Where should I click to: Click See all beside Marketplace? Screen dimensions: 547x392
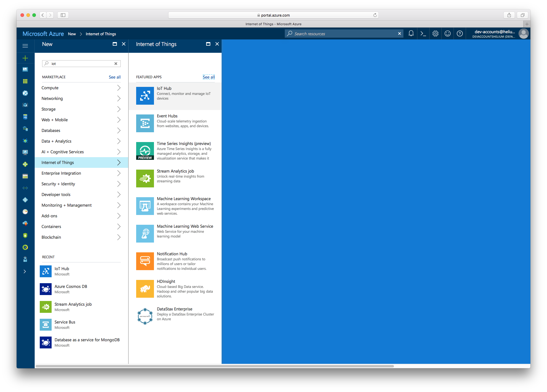tap(115, 77)
